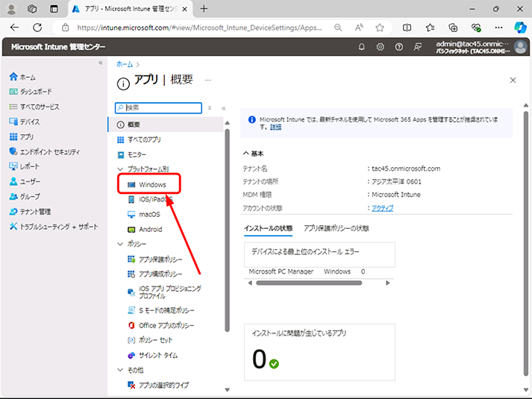Add page to favorites with star icon
This screenshot has width=532, height=399.
click(x=380, y=28)
